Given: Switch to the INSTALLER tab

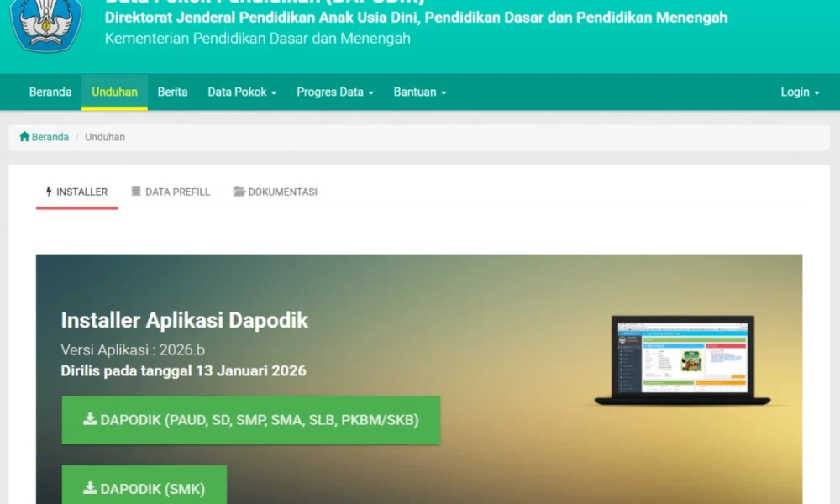Looking at the screenshot, I should click(x=77, y=192).
